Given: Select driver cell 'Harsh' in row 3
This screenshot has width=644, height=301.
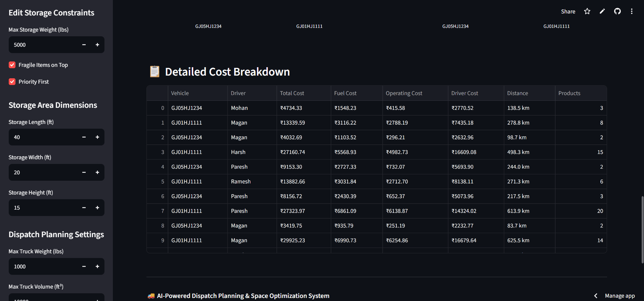Looking at the screenshot, I should (252, 152).
